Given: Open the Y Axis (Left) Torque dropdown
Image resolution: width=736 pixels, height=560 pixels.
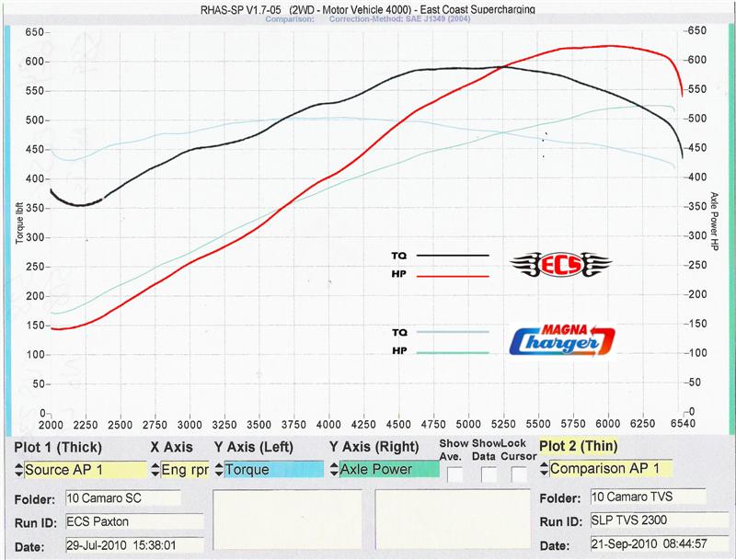Looking at the screenshot, I should [273, 470].
